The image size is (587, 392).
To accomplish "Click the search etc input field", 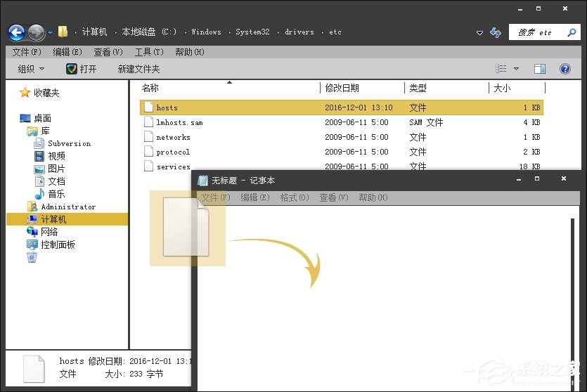I will pos(538,32).
